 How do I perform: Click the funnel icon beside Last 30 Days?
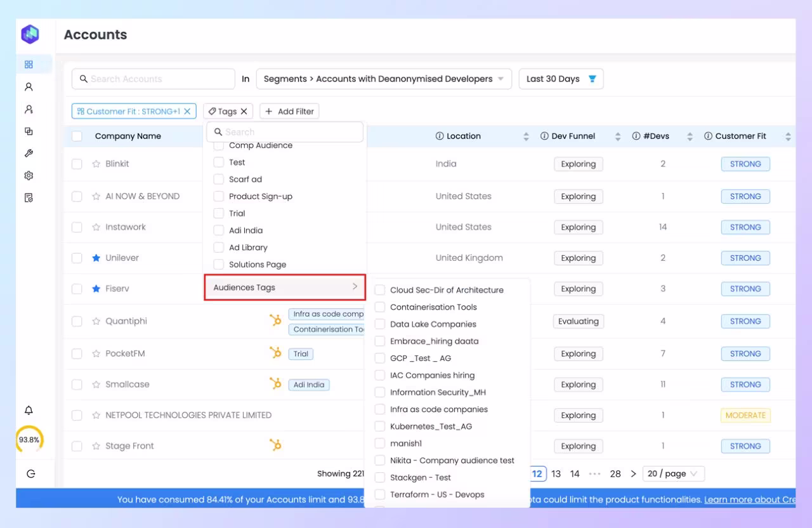(593, 79)
